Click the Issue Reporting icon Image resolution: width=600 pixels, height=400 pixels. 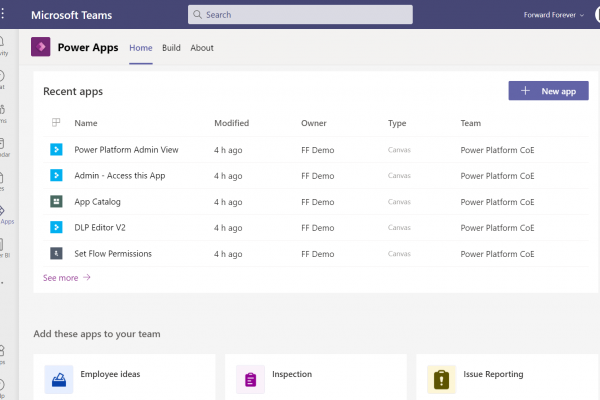click(x=442, y=379)
